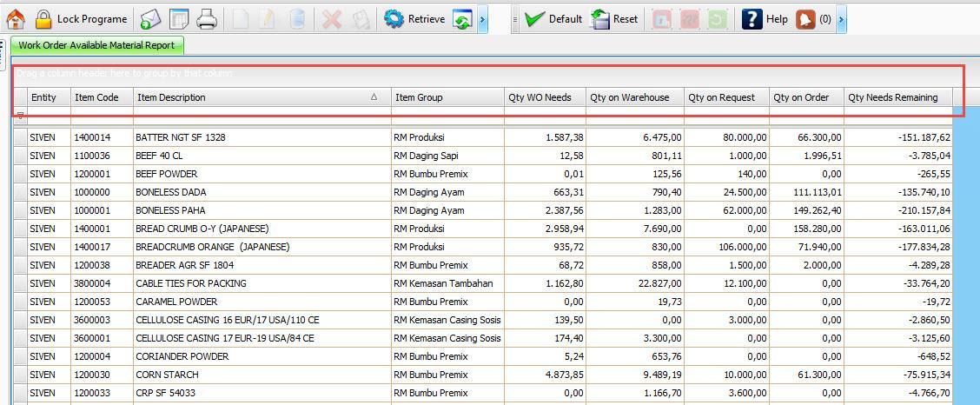Image resolution: width=980 pixels, height=405 pixels.
Task: Click the Default green checkmark button
Action: (553, 19)
